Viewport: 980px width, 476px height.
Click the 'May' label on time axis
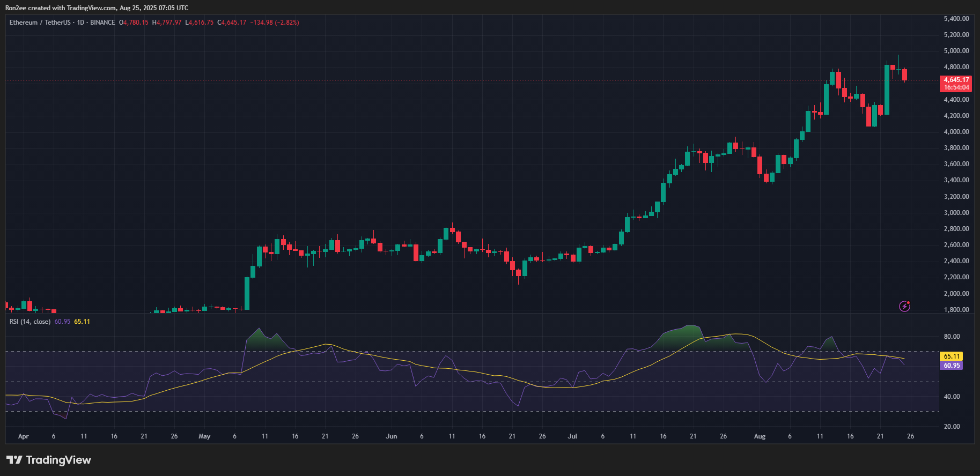pos(204,436)
